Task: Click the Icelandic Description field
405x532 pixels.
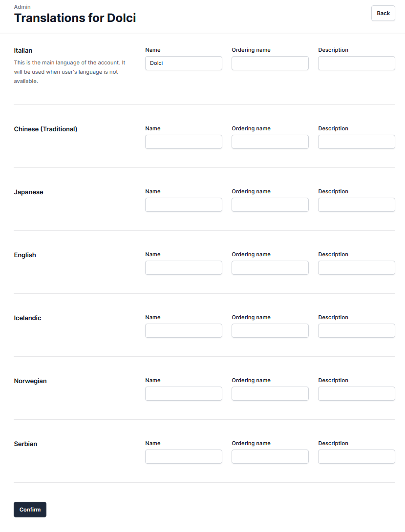Action: 356,330
